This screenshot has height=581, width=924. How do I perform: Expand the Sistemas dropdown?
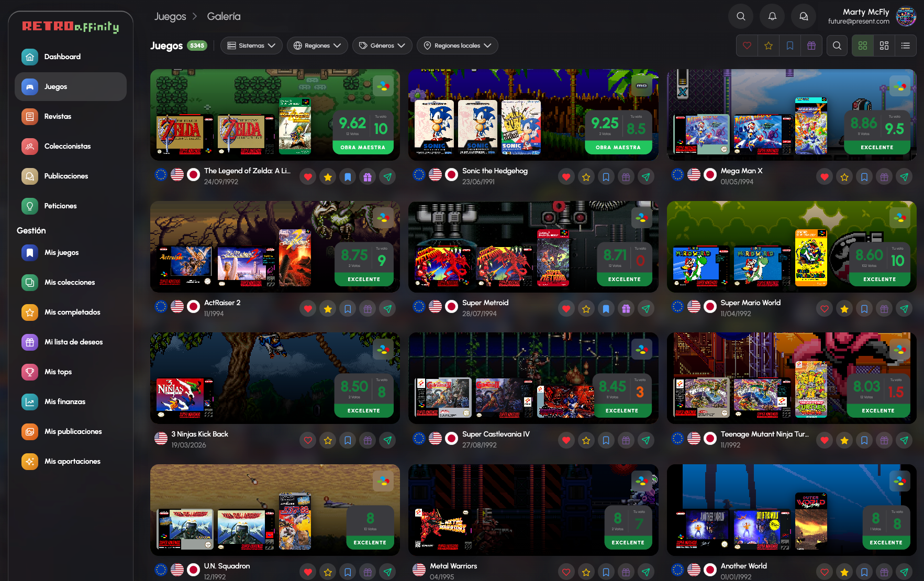[x=251, y=46]
